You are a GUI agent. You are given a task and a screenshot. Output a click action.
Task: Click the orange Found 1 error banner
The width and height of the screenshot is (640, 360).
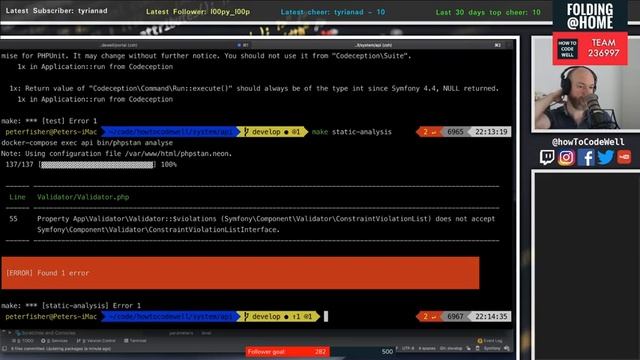[240, 273]
